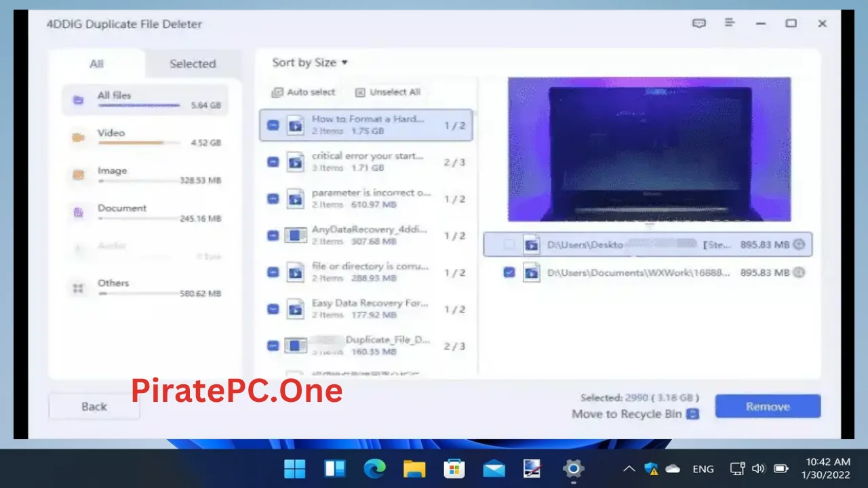Select the Video category
Image resolution: width=868 pixels, height=488 pixels.
pos(145,138)
